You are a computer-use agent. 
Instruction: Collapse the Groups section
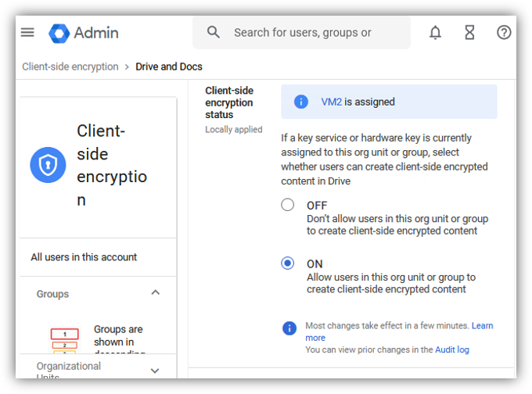(x=156, y=292)
